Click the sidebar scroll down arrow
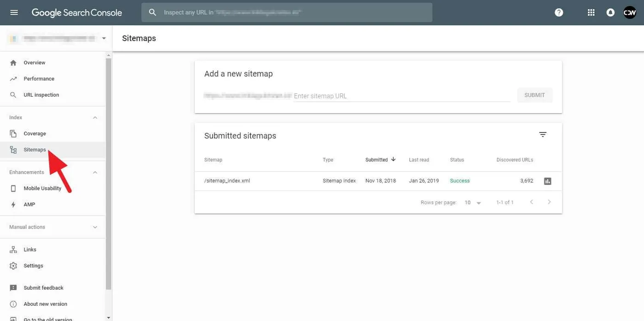The image size is (644, 321). tap(109, 317)
